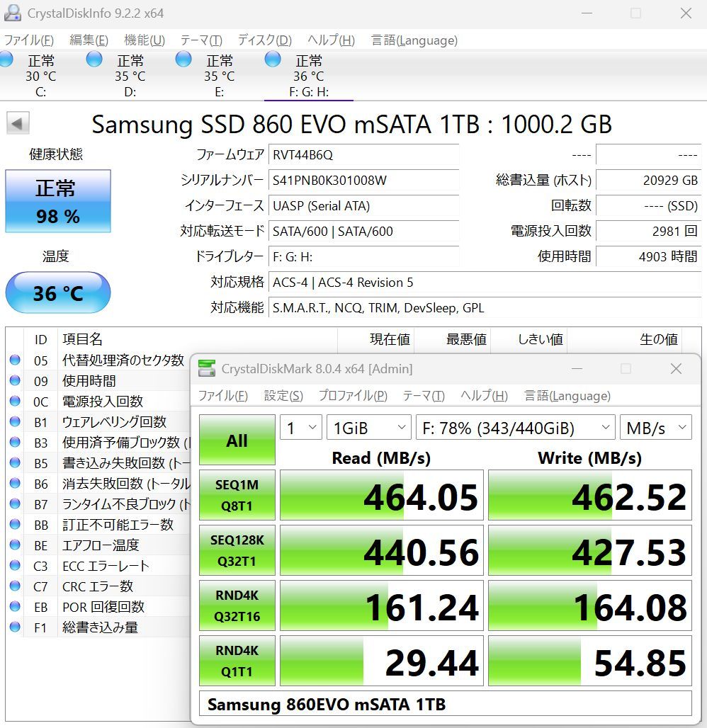The width and height of the screenshot is (707, 728).
Task: Click the blue 正常 98% health status box
Action: 58,201
